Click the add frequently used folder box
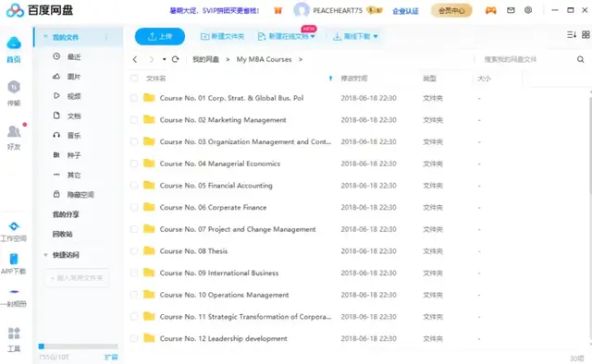Viewport: 592px width, 364px height. click(x=77, y=278)
